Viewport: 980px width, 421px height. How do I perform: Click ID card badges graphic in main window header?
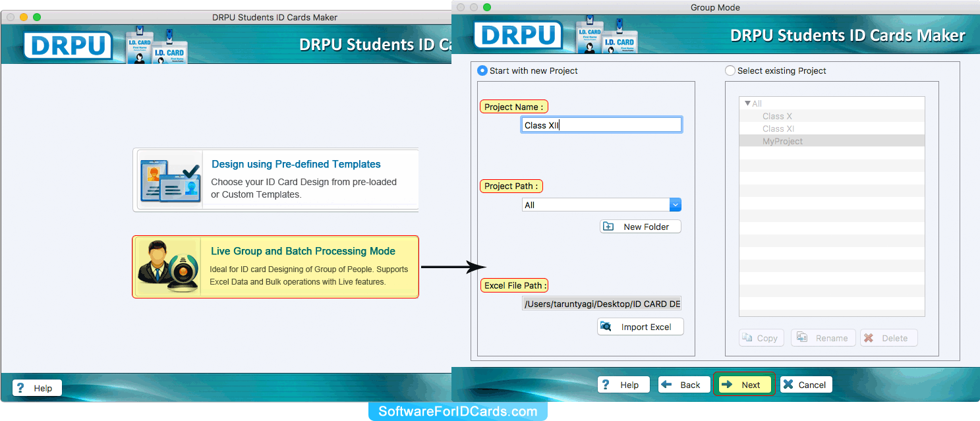point(156,46)
